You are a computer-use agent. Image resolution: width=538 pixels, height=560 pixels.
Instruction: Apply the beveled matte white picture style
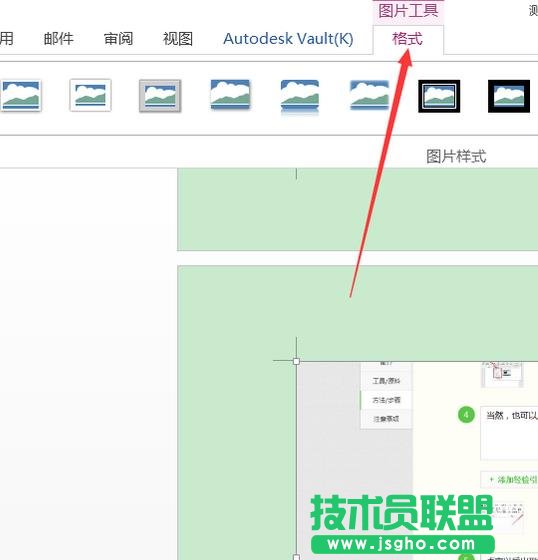90,95
